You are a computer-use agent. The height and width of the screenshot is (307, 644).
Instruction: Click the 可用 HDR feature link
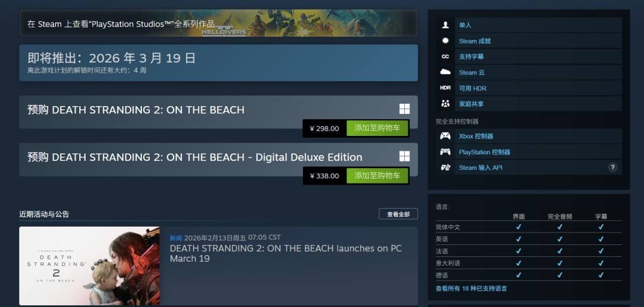click(x=472, y=88)
